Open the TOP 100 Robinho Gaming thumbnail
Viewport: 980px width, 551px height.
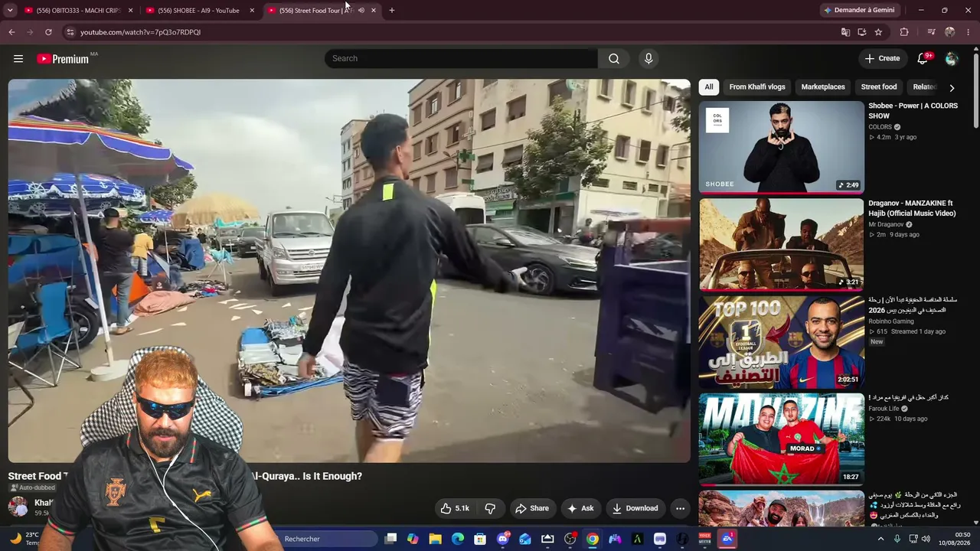pyautogui.click(x=782, y=342)
